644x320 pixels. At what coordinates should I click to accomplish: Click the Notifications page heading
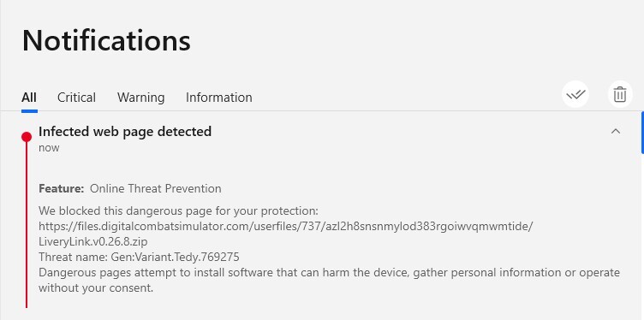pos(106,40)
